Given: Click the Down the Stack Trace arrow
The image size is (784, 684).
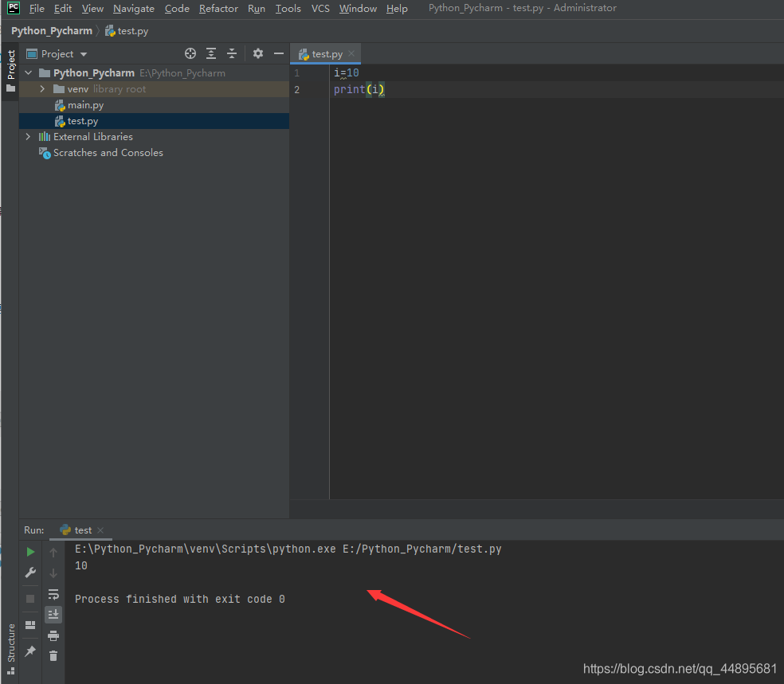Looking at the screenshot, I should (x=53, y=573).
